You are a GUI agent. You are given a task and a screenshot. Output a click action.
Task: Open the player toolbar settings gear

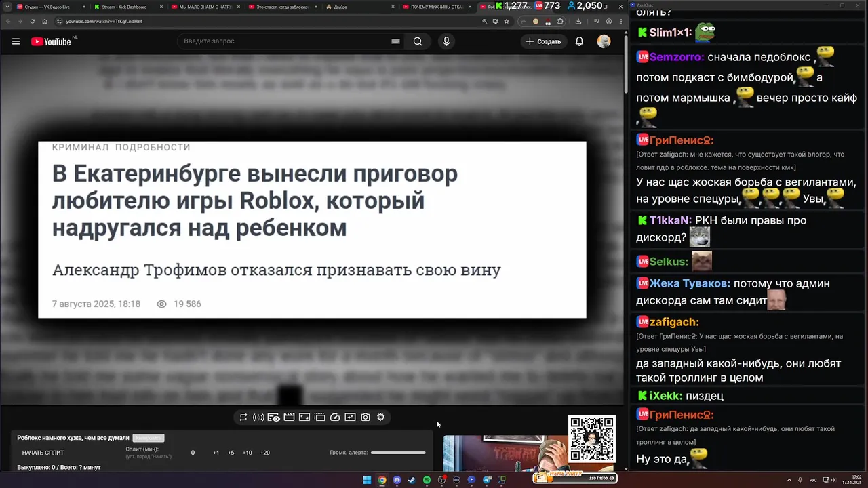tap(381, 418)
